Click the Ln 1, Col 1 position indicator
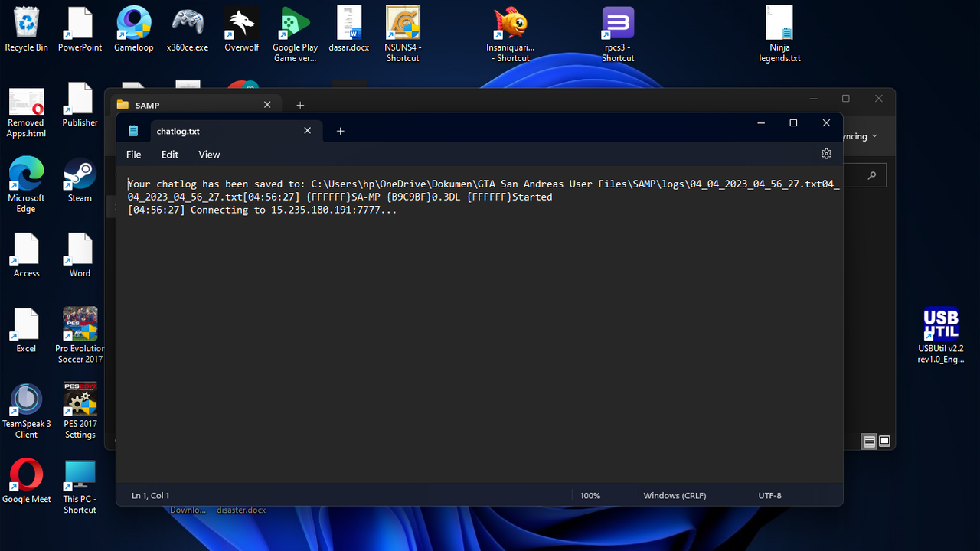This screenshot has width=980, height=551. point(150,495)
